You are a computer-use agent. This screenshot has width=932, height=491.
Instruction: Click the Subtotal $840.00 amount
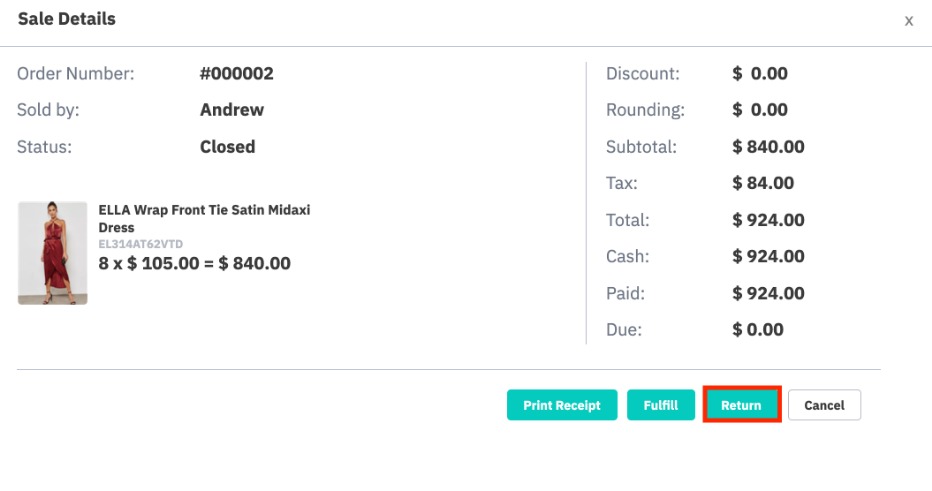coord(768,146)
